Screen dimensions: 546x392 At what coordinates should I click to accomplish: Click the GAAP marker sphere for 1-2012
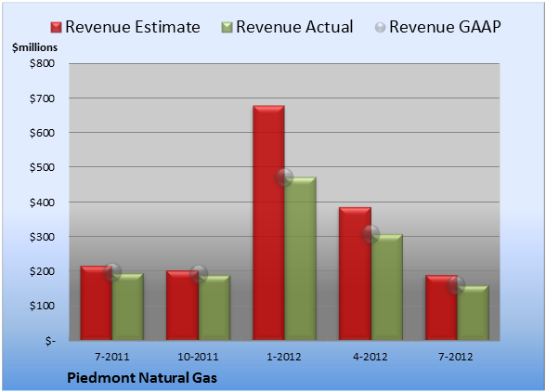pos(284,177)
